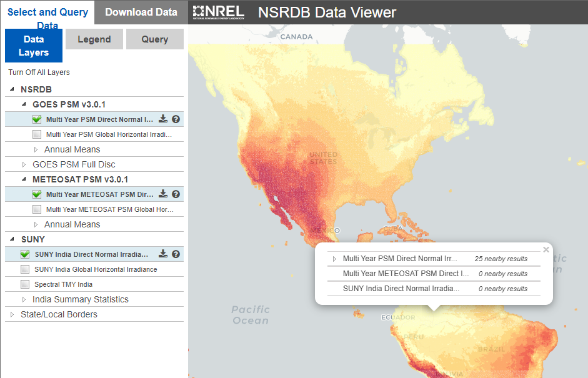
Task: Open the Download Data page
Action: (x=141, y=11)
